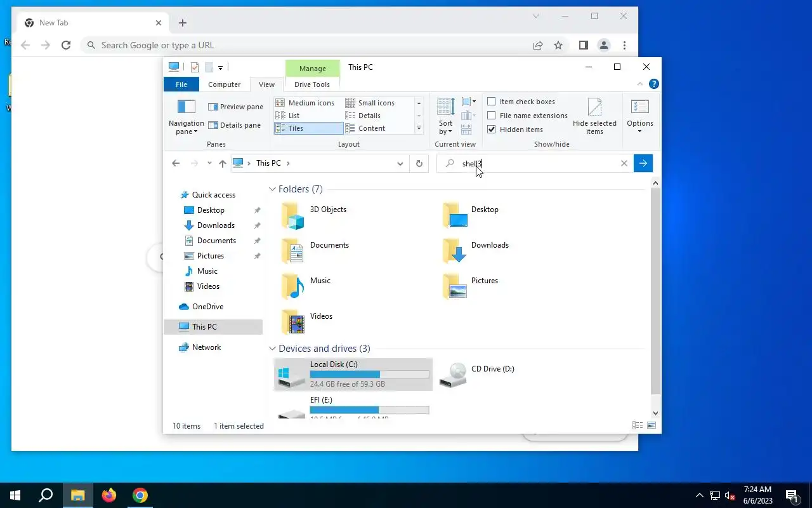The height and width of the screenshot is (508, 812).
Task: Open Chrome three-dot menu
Action: [625, 45]
